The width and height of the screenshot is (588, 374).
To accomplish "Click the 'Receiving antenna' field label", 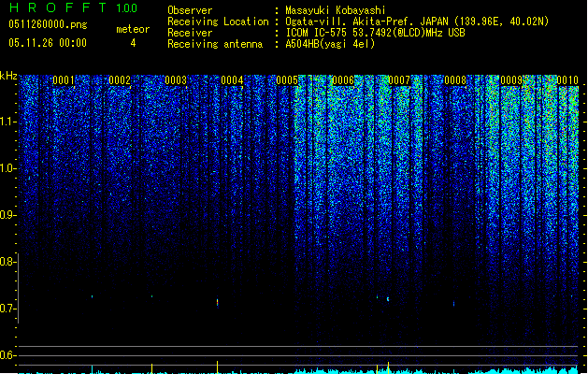I will tap(215, 44).
